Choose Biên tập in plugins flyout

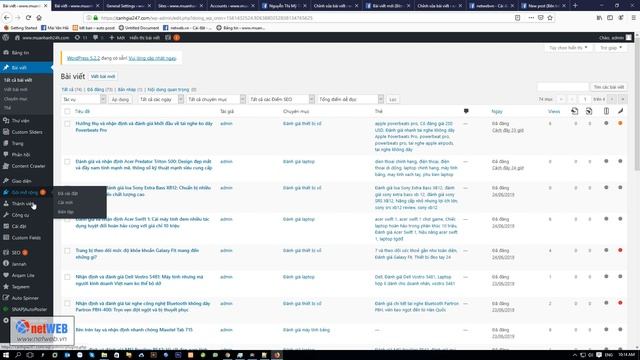[x=66, y=212]
